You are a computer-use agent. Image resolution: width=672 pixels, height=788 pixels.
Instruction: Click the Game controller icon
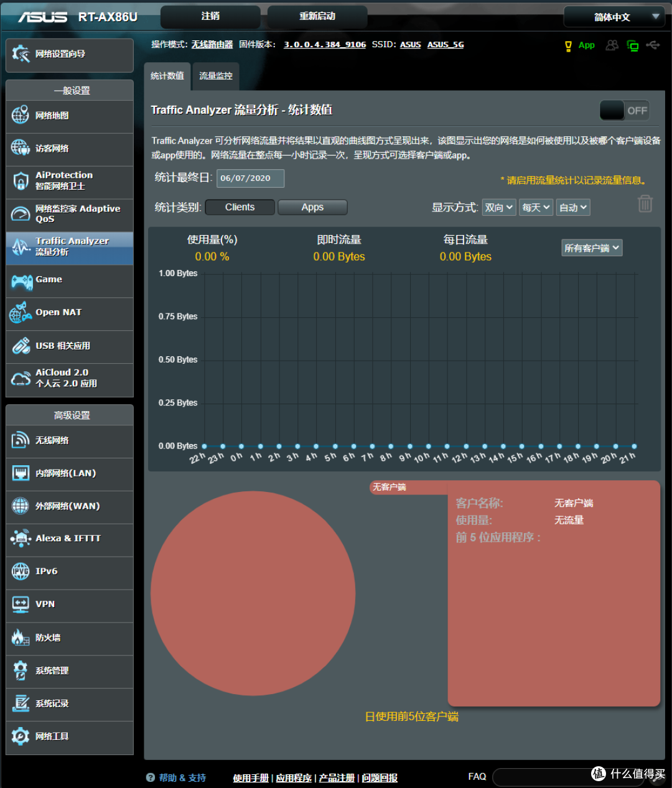pos(22,281)
